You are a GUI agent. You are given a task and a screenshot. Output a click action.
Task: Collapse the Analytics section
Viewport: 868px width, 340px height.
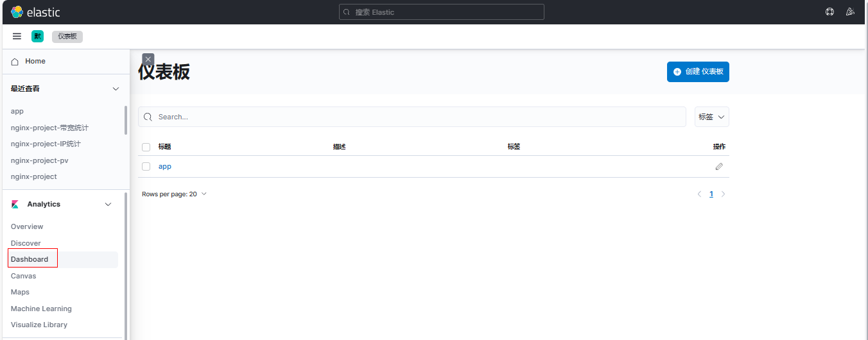108,204
